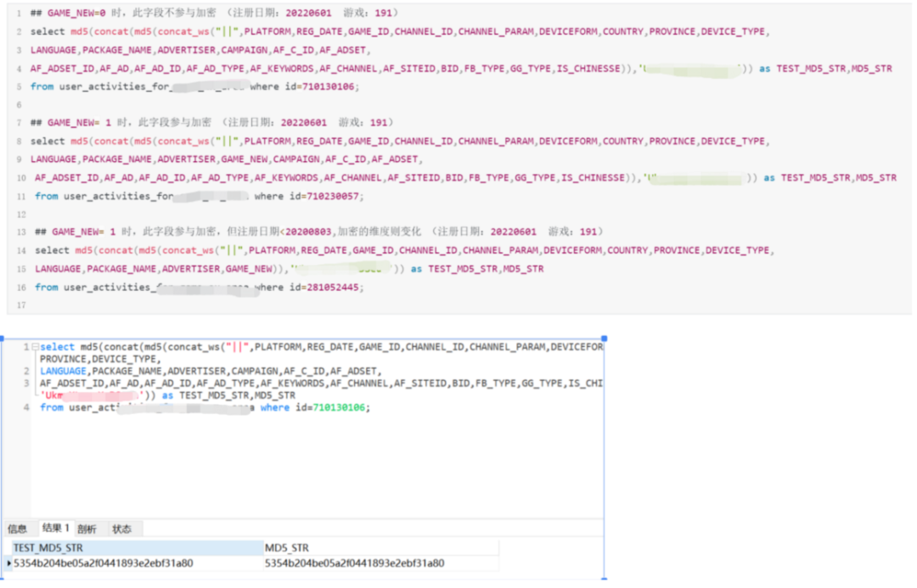Viewport: 917px width, 588px height.
Task: Collapse the select statement fold marker
Action: pyautogui.click(x=35, y=346)
